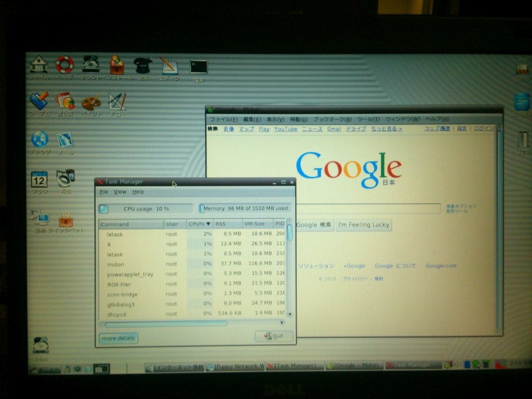Screen dimensions: 532x399
Task: Open the trash can desktop icon
Action: click(x=523, y=139)
